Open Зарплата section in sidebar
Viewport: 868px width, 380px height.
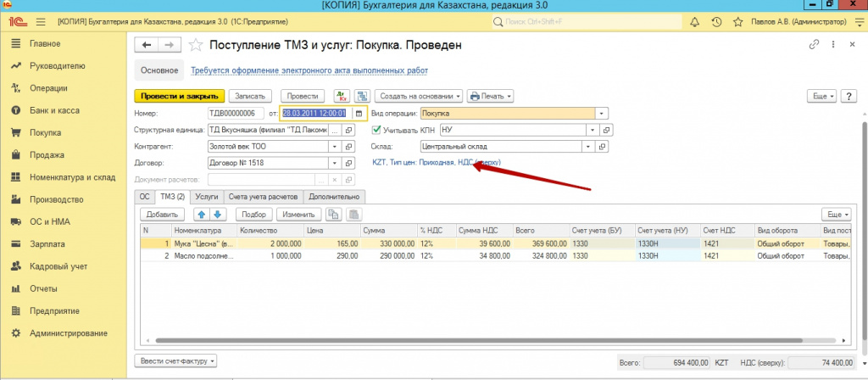click(47, 243)
